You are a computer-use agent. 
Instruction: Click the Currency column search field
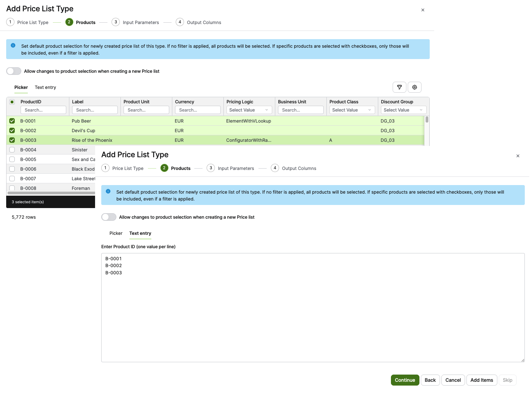pyautogui.click(x=198, y=110)
